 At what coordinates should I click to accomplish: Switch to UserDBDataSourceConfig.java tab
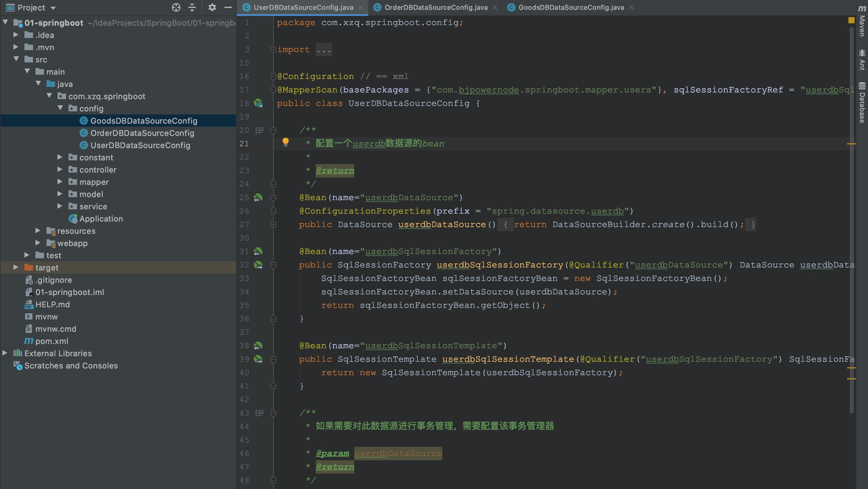coord(303,7)
